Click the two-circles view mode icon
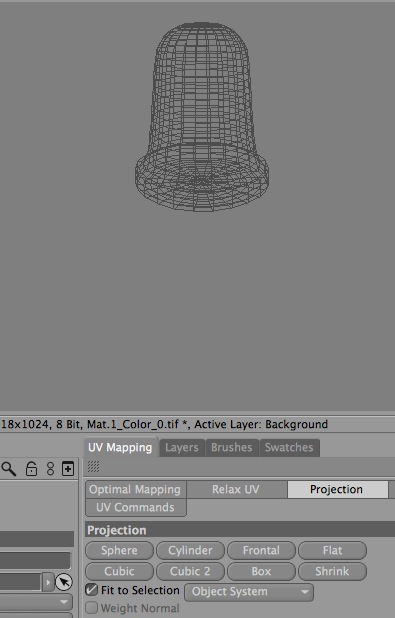Image resolution: width=395 pixels, height=618 pixels. [x=50, y=469]
